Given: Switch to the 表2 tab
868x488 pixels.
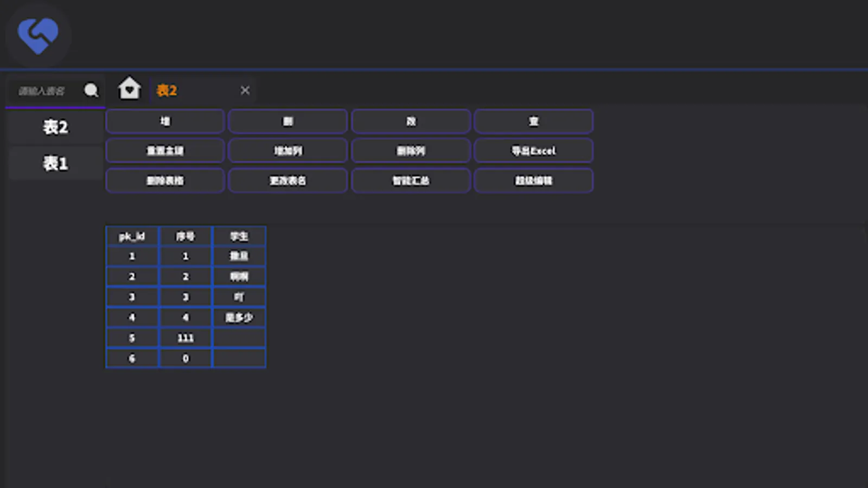Looking at the screenshot, I should coord(166,91).
